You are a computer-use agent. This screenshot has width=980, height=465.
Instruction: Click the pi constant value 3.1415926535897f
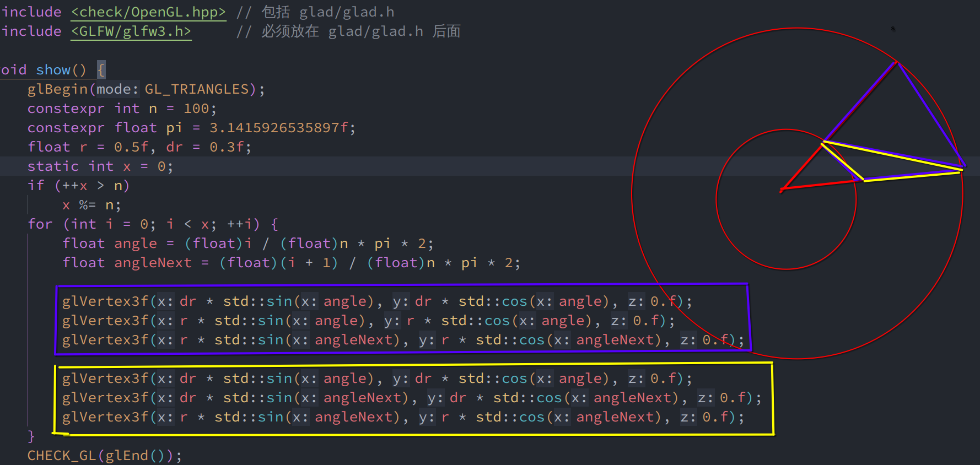[x=278, y=128]
